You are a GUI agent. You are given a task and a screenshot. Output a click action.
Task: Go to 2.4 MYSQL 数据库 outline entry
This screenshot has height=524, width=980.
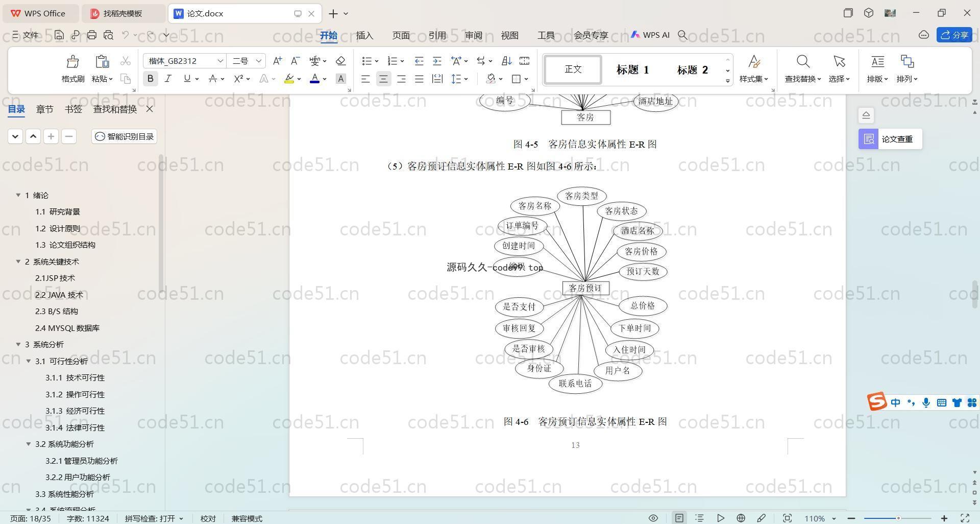tap(67, 328)
